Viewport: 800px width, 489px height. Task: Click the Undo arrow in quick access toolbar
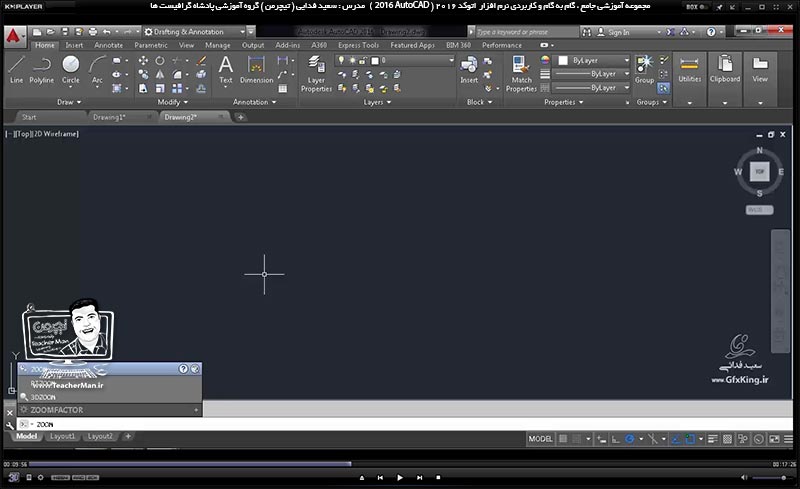tap(106, 32)
